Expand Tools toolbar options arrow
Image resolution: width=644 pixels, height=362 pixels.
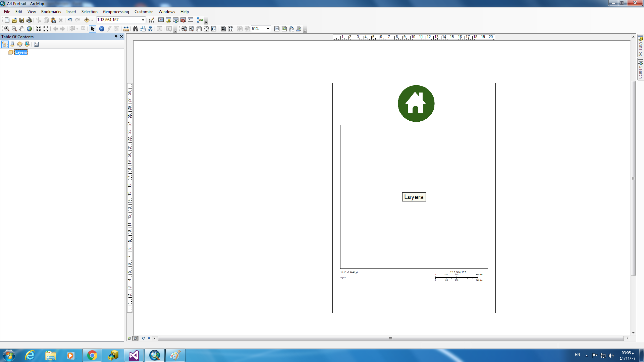pyautogui.click(x=175, y=30)
